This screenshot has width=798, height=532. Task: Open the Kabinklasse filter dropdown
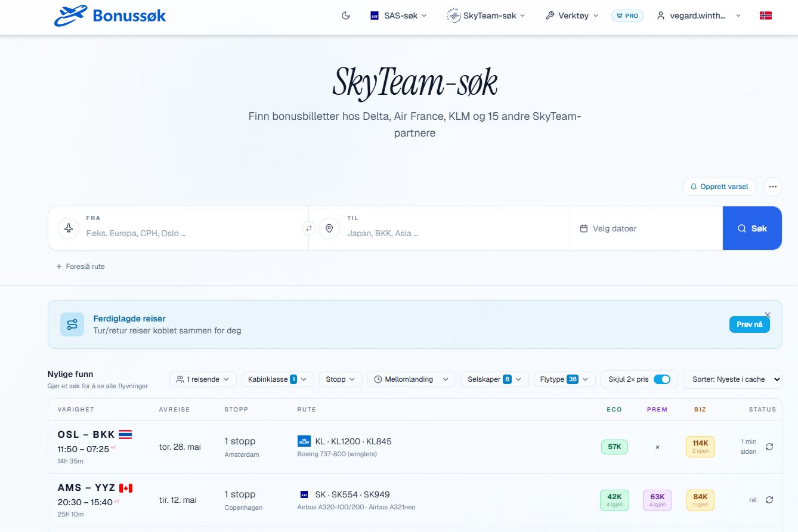click(277, 379)
